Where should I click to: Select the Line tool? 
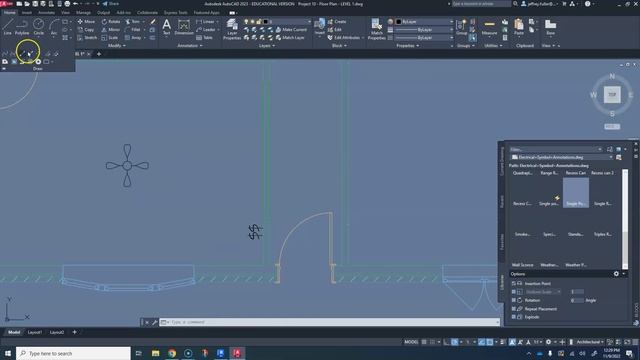pyautogui.click(x=7, y=27)
